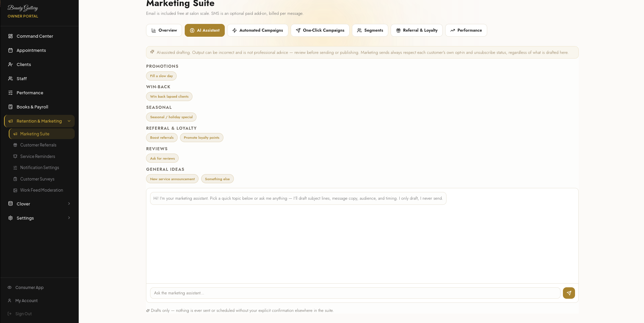Select the AI Assistant tab

(205, 30)
